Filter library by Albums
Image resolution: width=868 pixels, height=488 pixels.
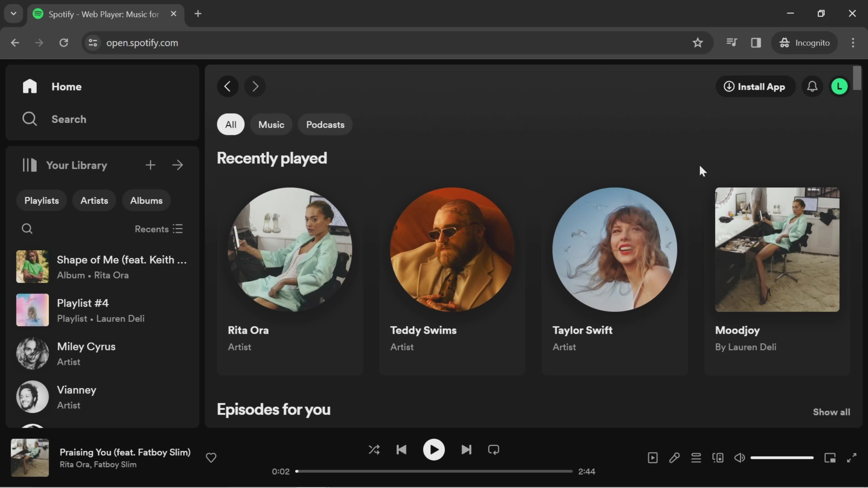click(146, 200)
